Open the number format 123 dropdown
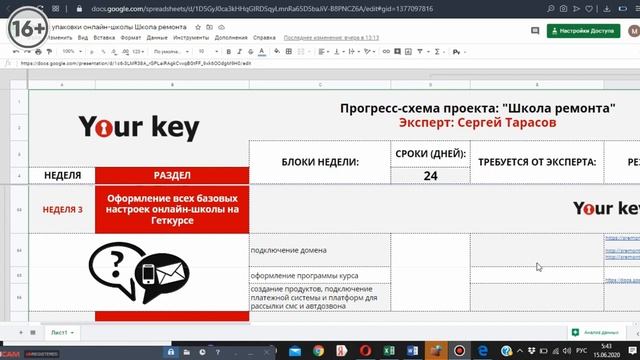The image size is (640, 360). 138,52
